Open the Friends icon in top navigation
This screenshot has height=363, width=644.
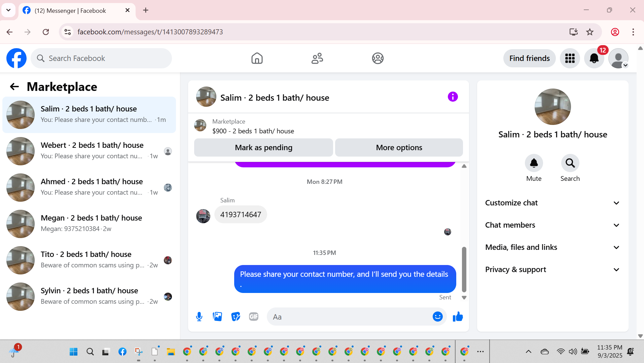[x=317, y=58]
